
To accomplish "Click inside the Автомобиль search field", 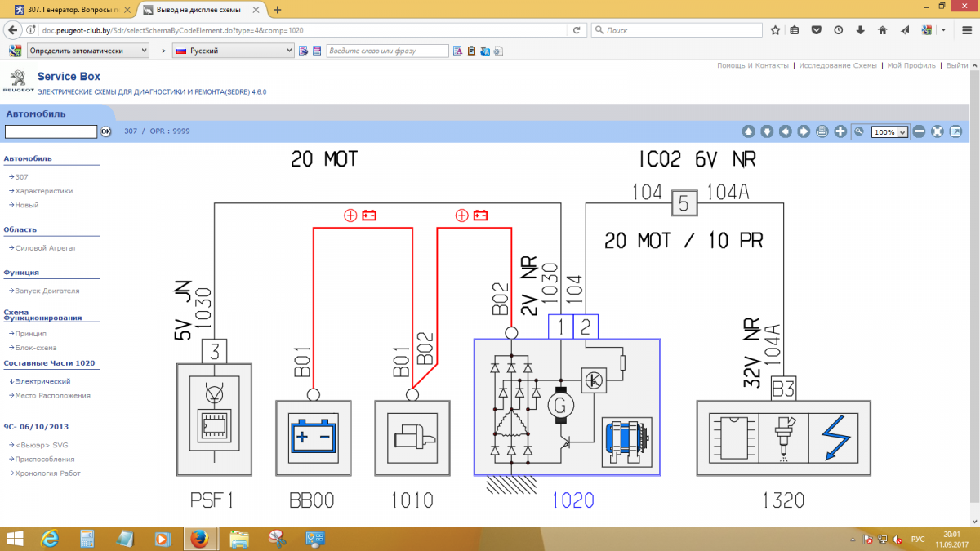I will (49, 131).
